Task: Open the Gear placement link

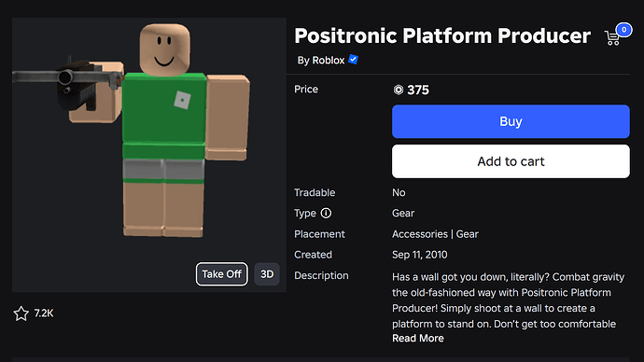Action: [467, 234]
